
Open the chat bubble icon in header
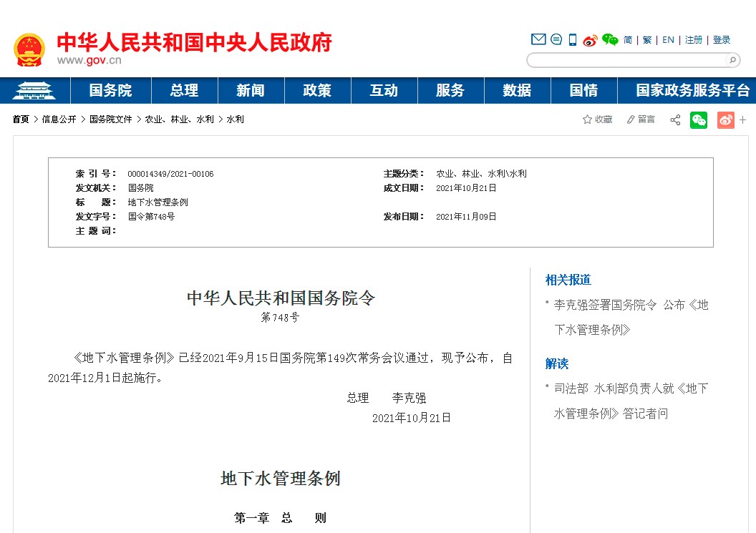point(556,39)
